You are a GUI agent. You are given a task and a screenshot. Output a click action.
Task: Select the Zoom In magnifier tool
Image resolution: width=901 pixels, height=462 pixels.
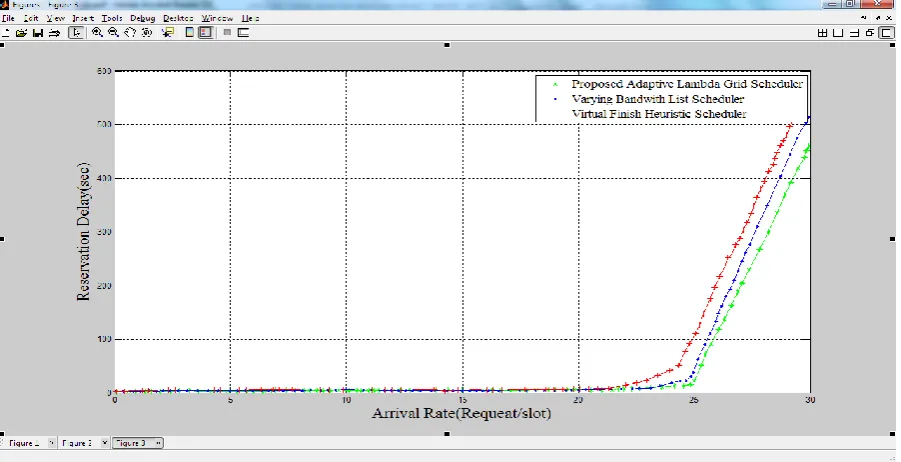pos(97,33)
